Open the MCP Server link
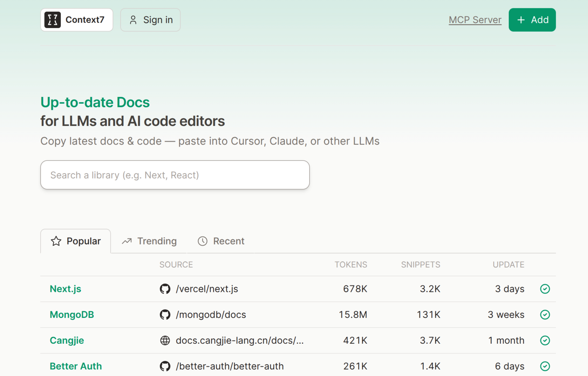The image size is (588, 376). pos(475,20)
